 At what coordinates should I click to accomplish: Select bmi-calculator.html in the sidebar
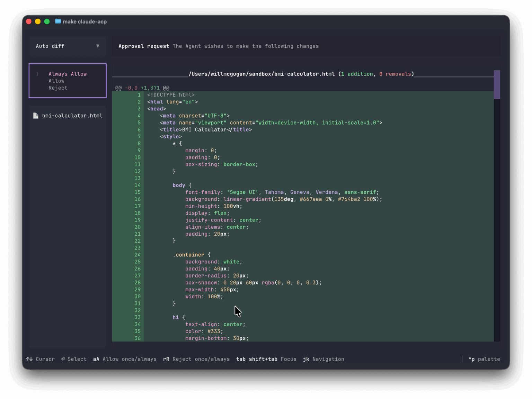pos(72,116)
